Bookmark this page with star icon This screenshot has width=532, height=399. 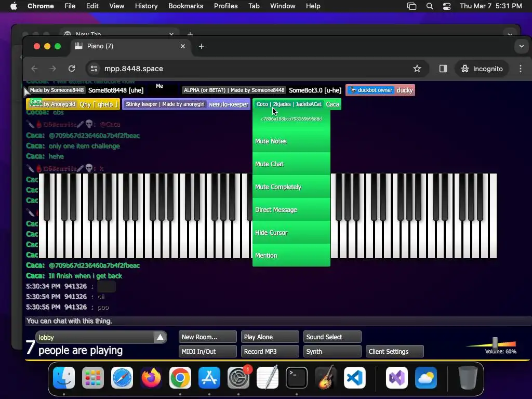[x=417, y=69]
